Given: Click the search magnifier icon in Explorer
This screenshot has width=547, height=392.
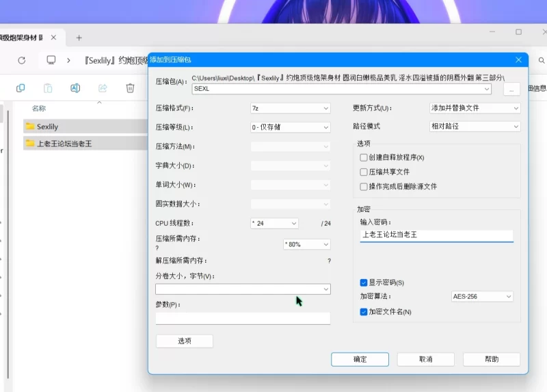Looking at the screenshot, I should (x=542, y=60).
